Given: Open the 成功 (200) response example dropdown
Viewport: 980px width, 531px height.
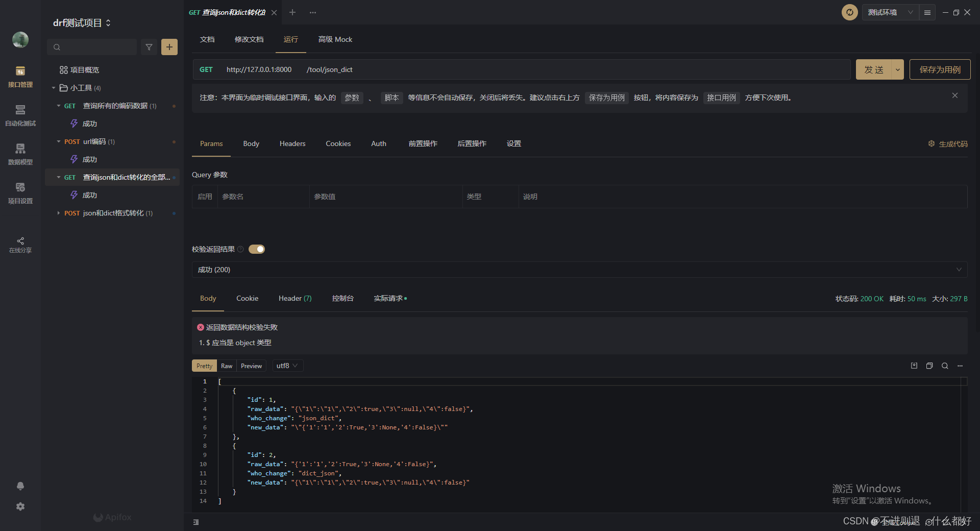Looking at the screenshot, I should click(578, 269).
